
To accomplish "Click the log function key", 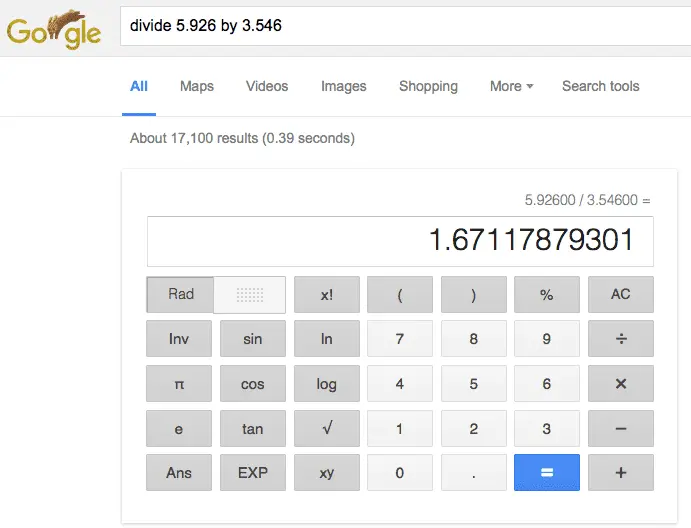I will tap(327, 383).
